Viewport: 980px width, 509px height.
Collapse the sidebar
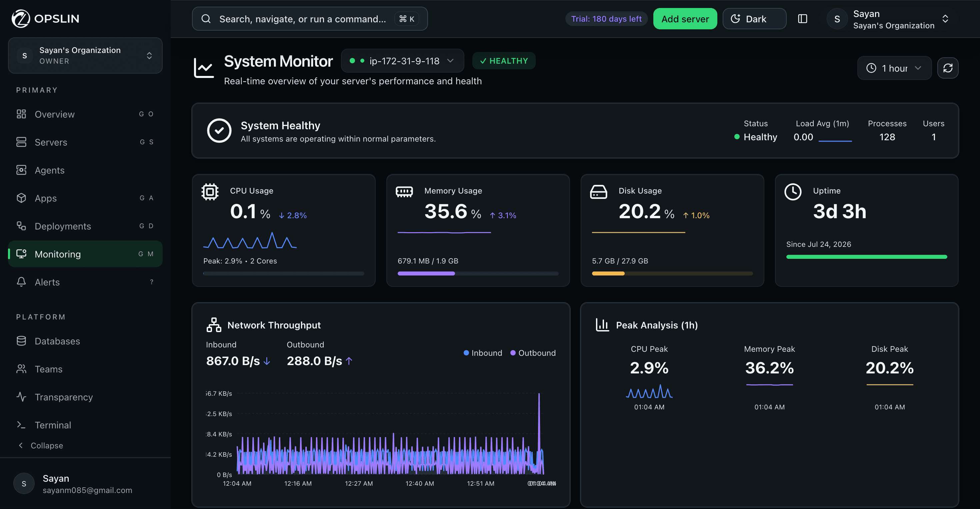pos(40,445)
